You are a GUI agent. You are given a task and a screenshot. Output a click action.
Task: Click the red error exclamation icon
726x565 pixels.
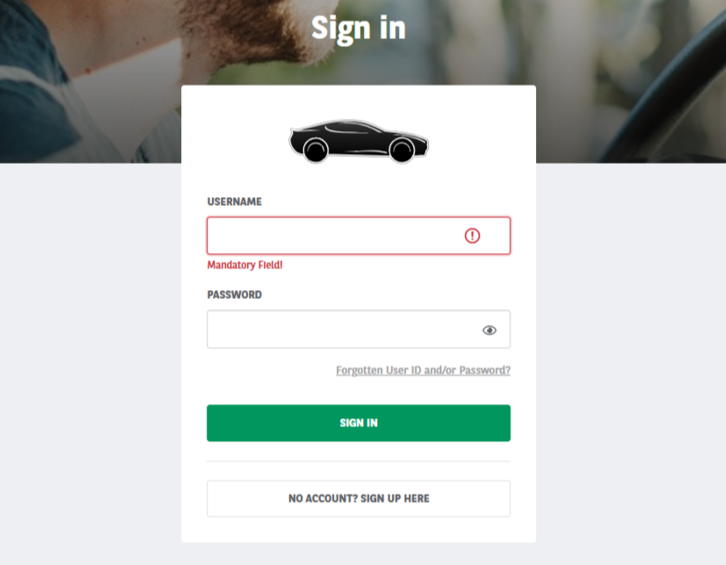pyautogui.click(x=472, y=236)
